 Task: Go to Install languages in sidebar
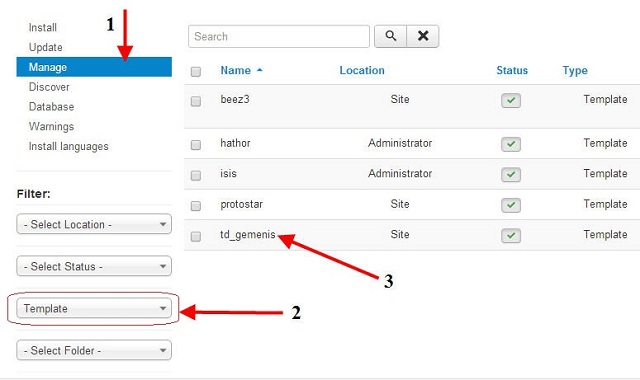tap(69, 146)
